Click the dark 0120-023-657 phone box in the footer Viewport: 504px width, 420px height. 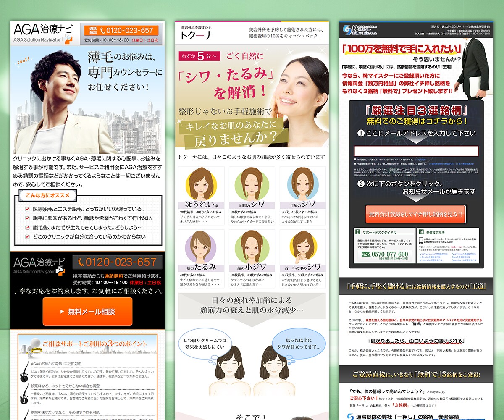(117, 262)
